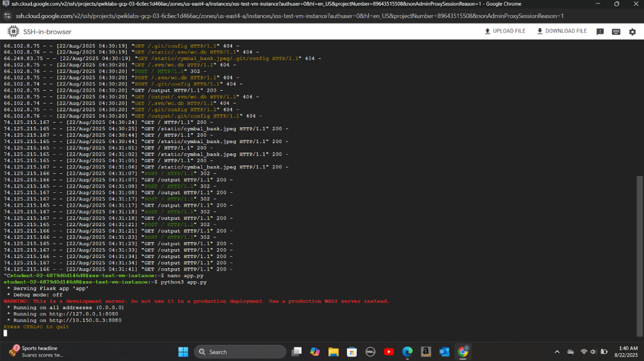Open File Explorer from taskbar
Viewport: 644px width, 361px height.
pyautogui.click(x=333, y=352)
